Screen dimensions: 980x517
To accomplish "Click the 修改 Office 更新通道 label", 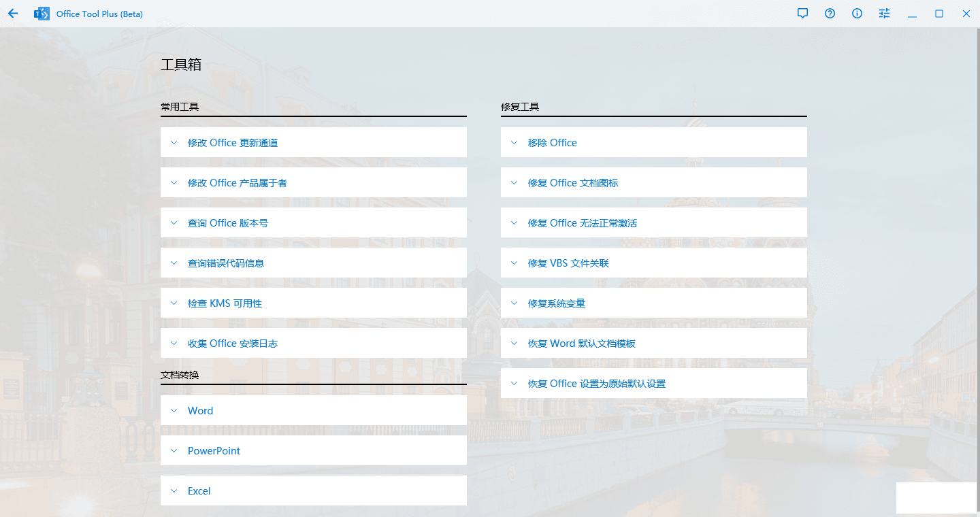I will coord(233,143).
